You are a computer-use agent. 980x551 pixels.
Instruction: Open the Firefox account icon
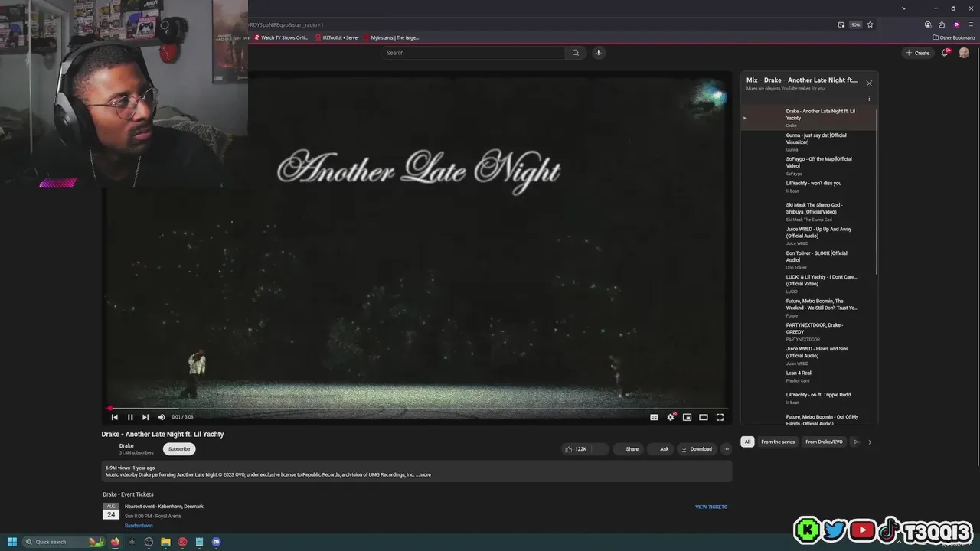tap(928, 24)
